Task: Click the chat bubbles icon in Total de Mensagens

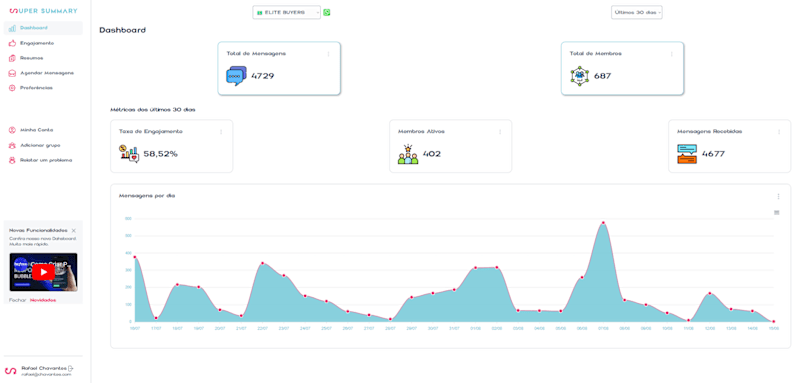Action: [x=236, y=76]
